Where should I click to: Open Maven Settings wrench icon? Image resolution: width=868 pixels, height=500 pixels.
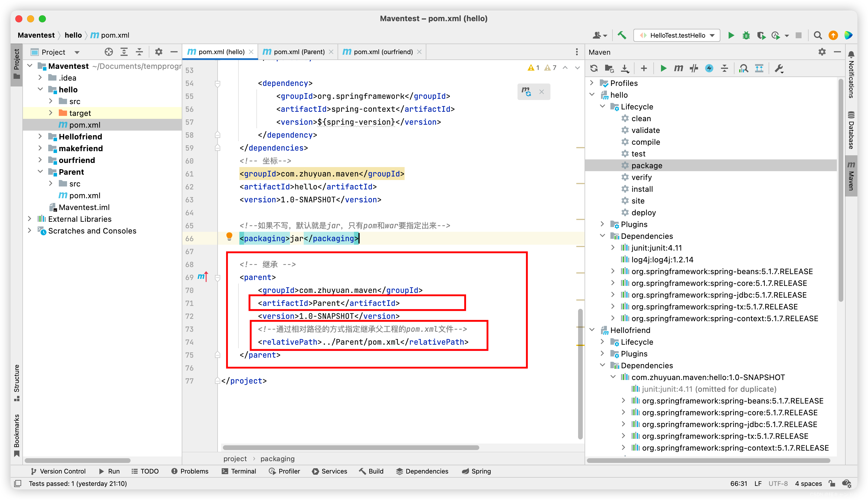(779, 68)
